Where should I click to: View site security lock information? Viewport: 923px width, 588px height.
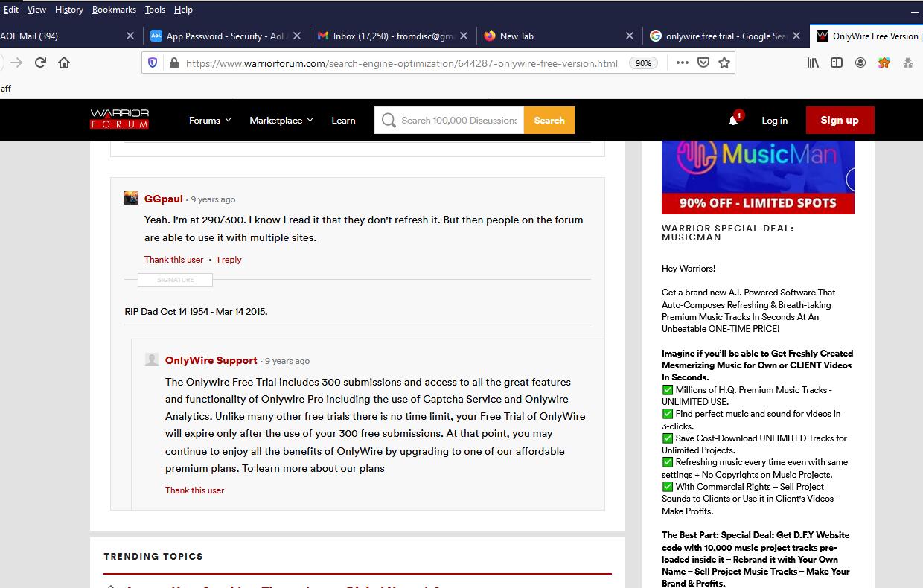click(174, 63)
